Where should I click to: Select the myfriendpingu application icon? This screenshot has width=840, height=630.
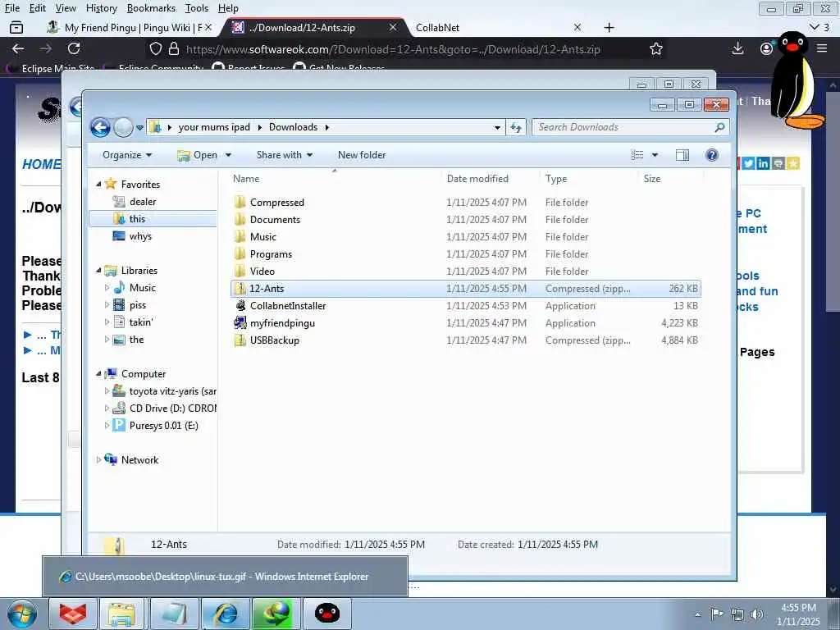240,323
